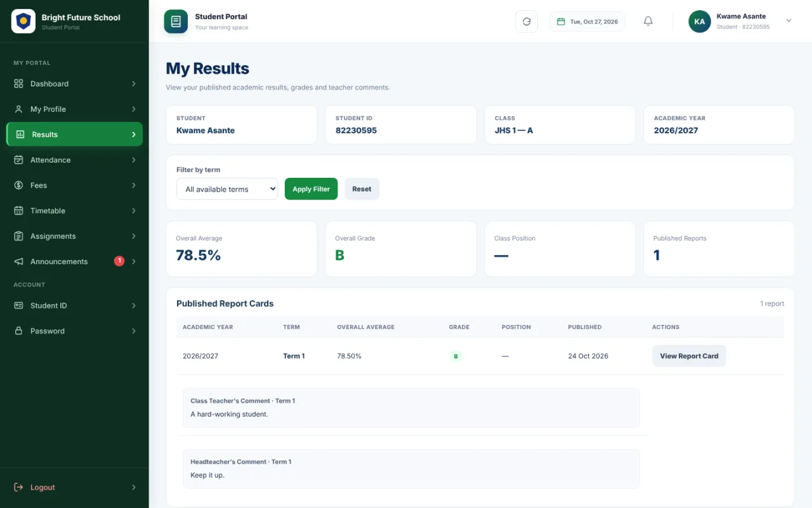This screenshot has width=812, height=508.
Task: Click the comment text 'A hard-working student.'
Action: pos(229,414)
